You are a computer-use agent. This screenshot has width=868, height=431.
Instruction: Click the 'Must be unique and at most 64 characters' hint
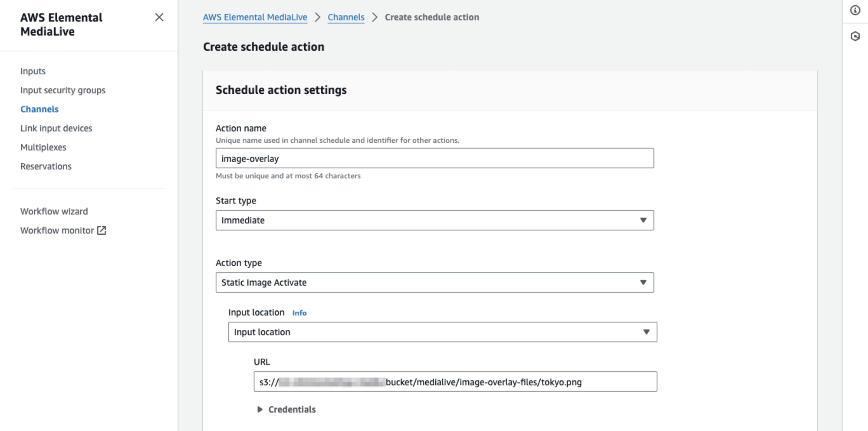coord(288,176)
